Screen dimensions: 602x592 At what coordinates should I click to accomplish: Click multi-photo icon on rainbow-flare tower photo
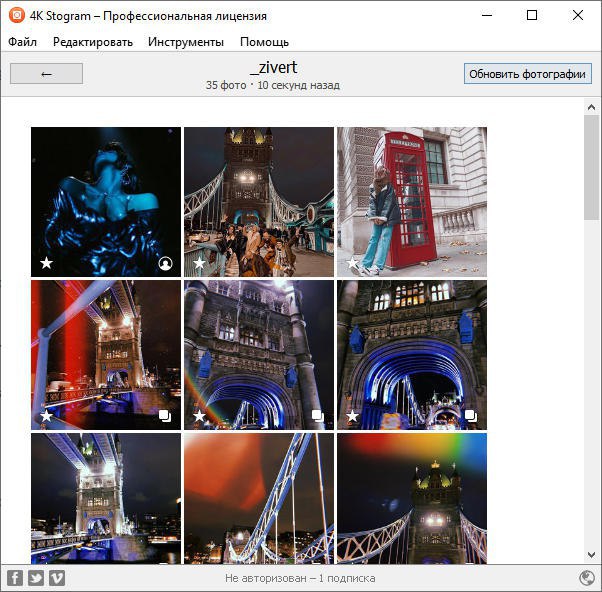(318, 416)
